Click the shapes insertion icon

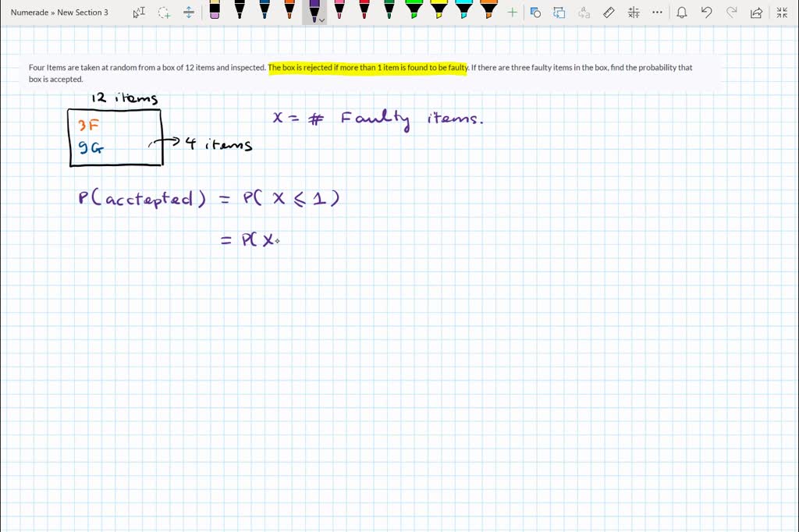(x=535, y=12)
